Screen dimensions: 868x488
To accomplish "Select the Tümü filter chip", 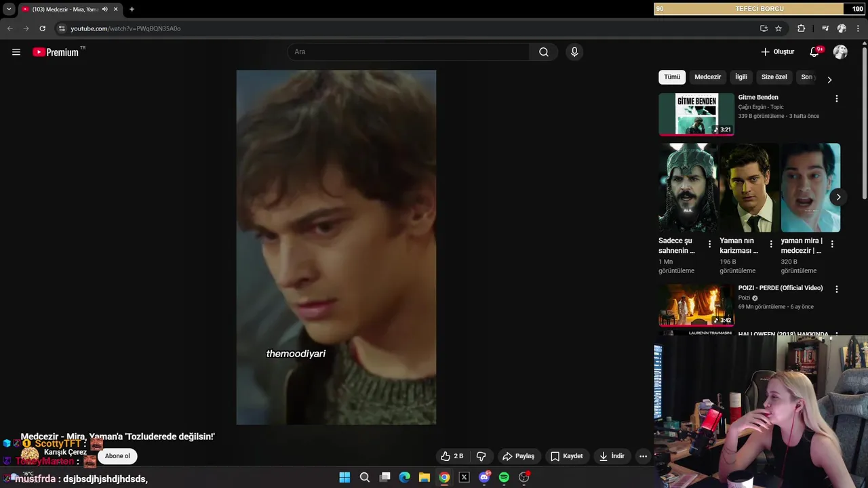I will point(672,77).
